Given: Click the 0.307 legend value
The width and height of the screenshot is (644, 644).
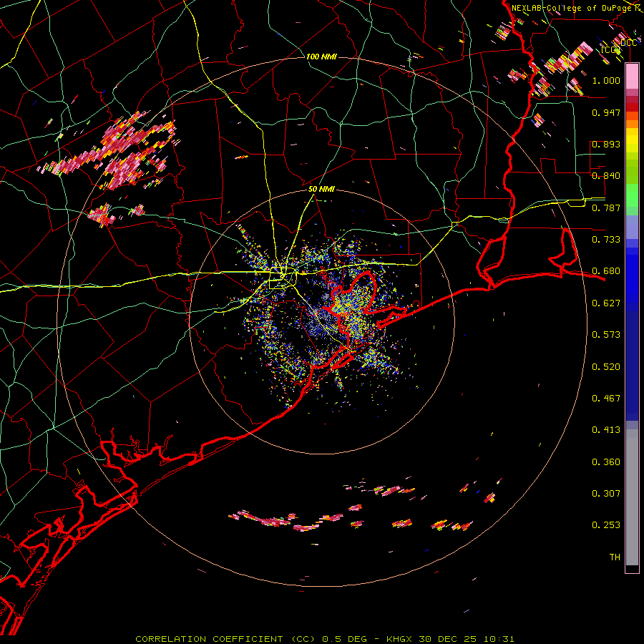Looking at the screenshot, I should click(x=606, y=494).
